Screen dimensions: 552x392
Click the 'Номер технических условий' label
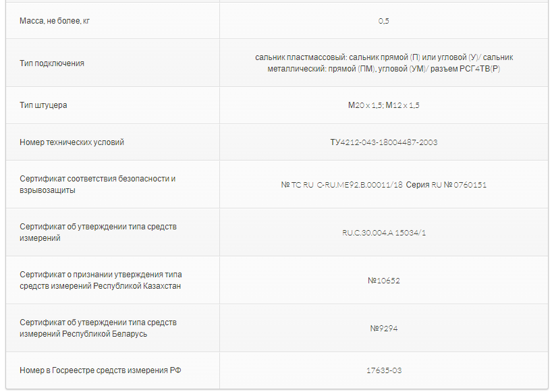[72, 142]
